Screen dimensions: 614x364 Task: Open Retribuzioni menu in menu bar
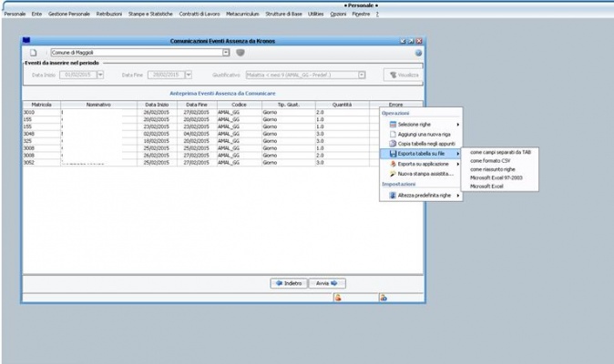[x=108, y=15]
